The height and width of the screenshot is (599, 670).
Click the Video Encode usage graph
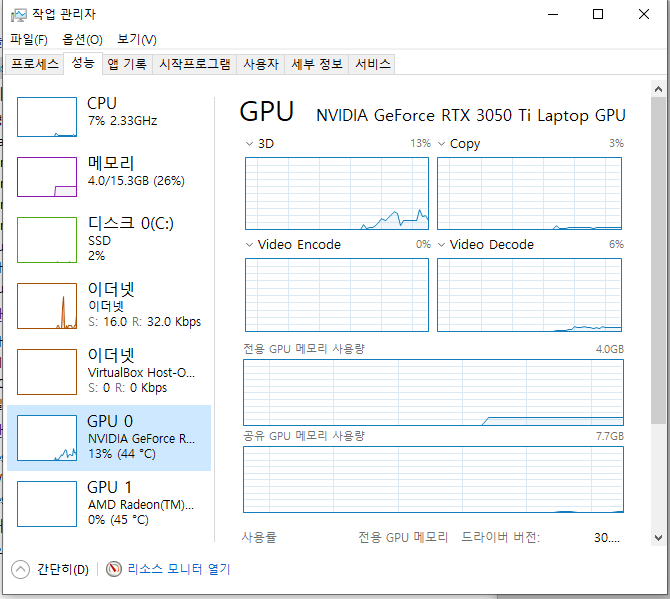337,295
